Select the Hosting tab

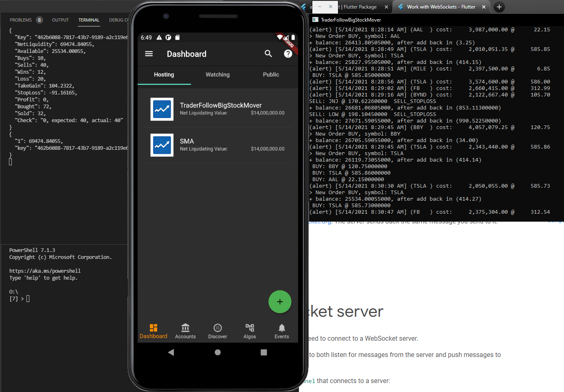[x=164, y=74]
